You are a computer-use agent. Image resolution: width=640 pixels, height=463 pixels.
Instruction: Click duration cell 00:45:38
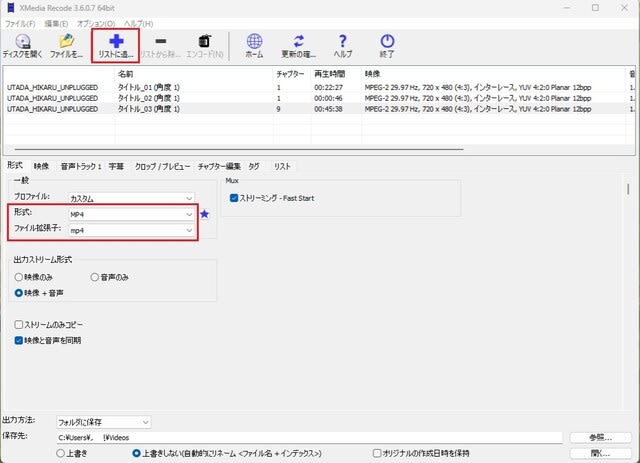click(329, 109)
